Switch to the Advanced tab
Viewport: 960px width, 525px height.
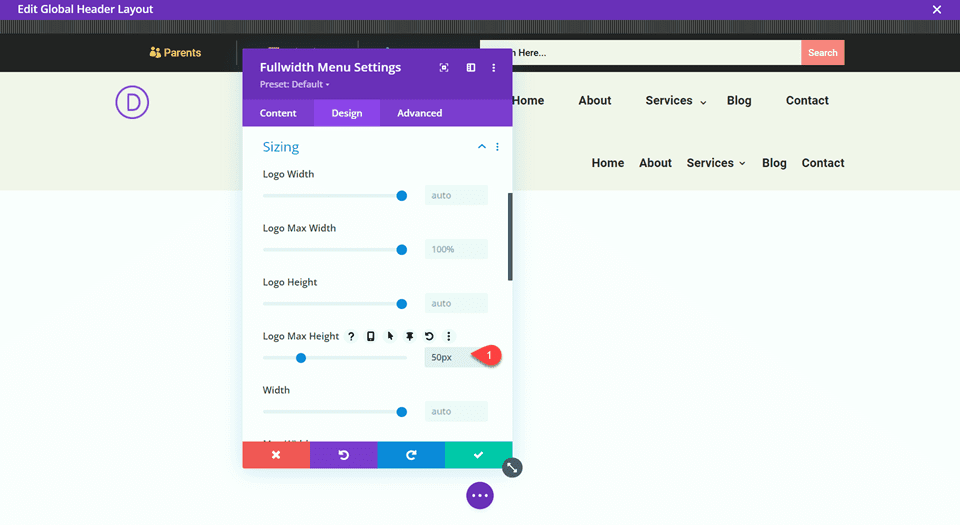point(419,113)
